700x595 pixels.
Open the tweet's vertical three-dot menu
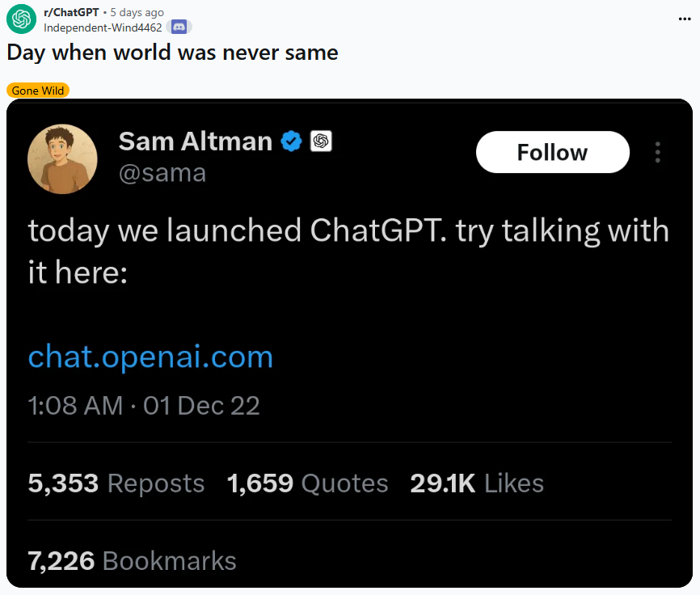coord(658,152)
